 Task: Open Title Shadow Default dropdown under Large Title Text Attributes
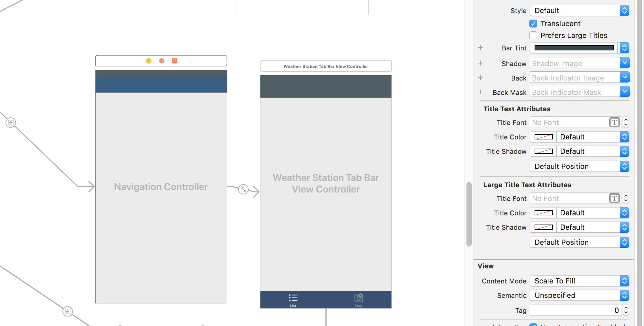(x=593, y=227)
